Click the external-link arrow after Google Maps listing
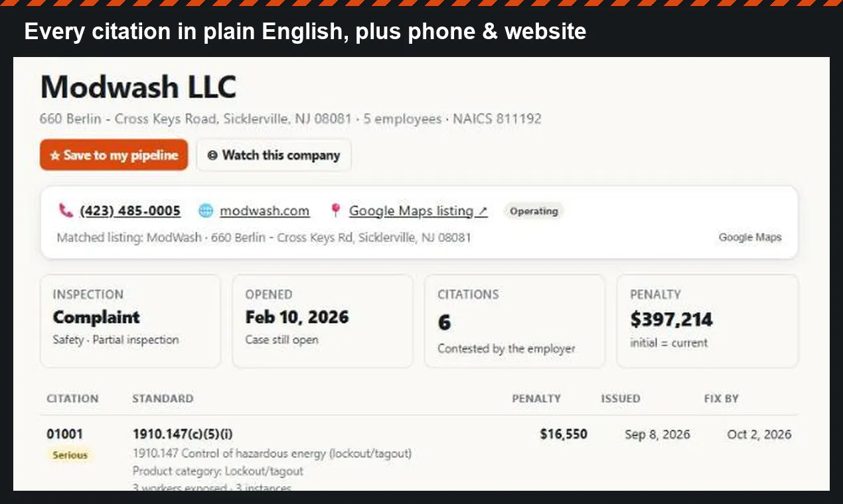This screenshot has width=843, height=504. [483, 212]
